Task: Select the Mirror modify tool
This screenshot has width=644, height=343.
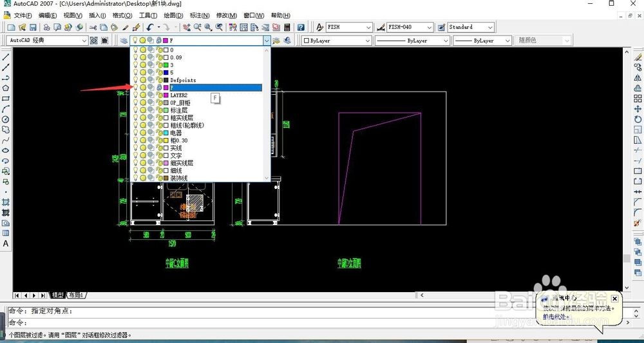Action: pyautogui.click(x=638, y=78)
